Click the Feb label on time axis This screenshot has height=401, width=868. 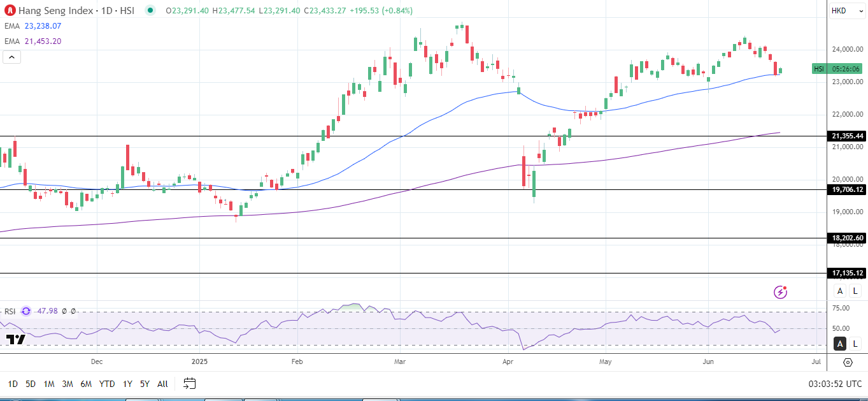[296, 361]
